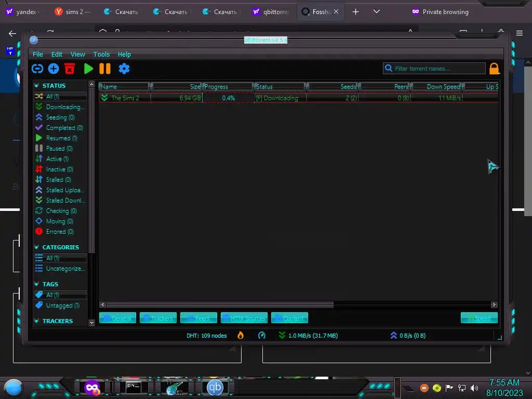Collapse the CATEGORIES section

[37, 247]
